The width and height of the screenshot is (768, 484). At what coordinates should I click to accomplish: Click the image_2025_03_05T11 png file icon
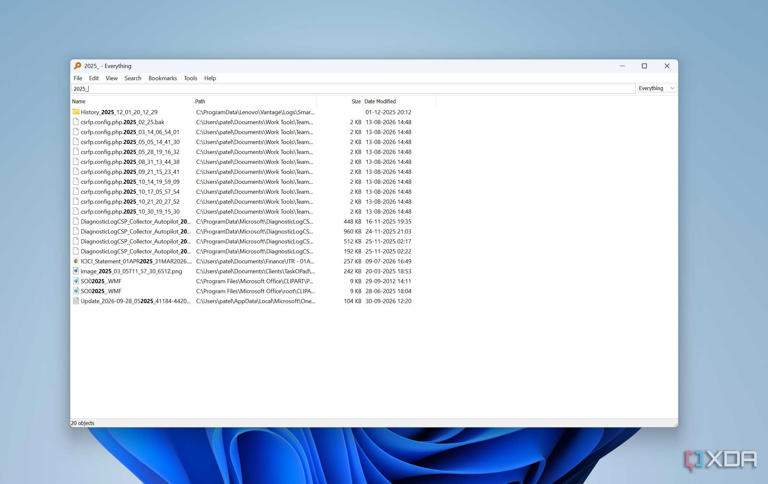pos(76,271)
